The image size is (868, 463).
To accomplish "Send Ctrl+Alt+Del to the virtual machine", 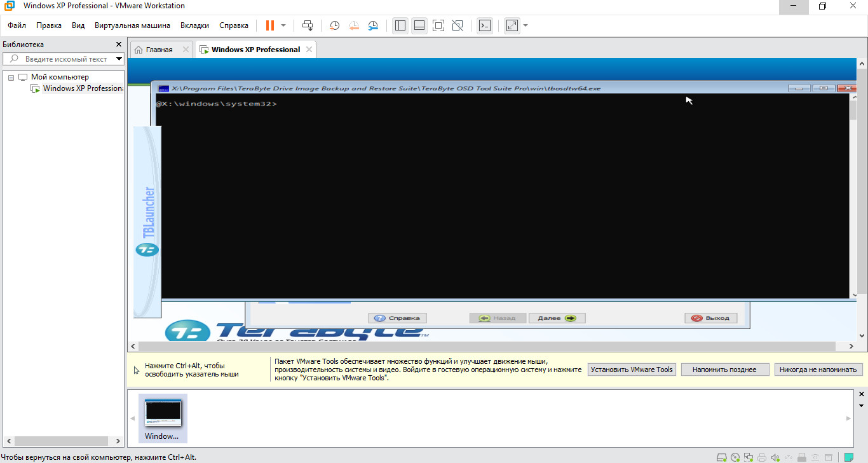I will (308, 25).
